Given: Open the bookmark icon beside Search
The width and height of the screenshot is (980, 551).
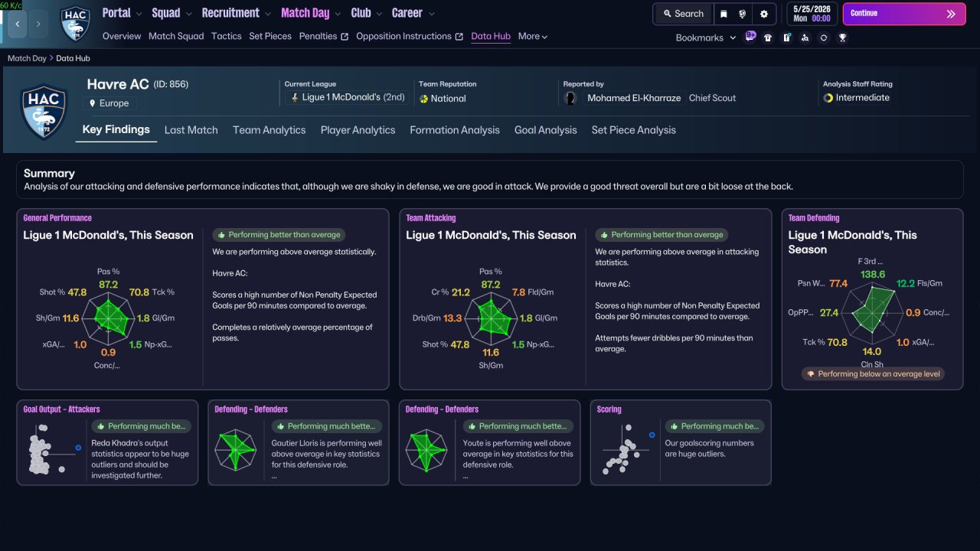Looking at the screenshot, I should pos(724,14).
